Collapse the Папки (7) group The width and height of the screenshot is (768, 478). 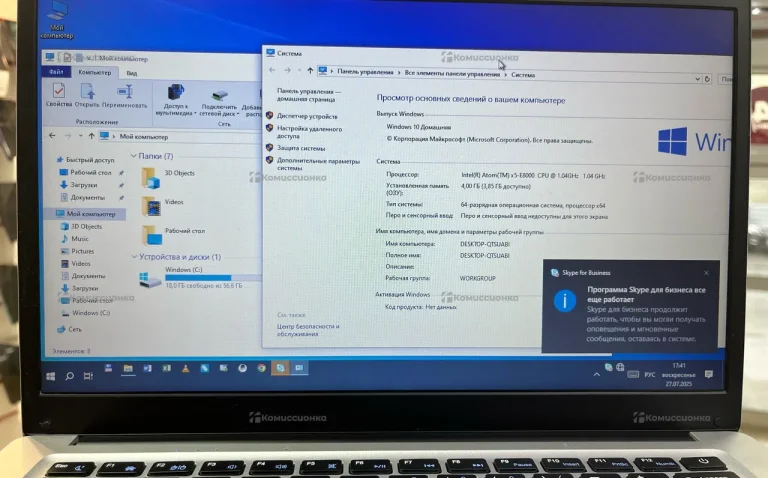pos(134,156)
